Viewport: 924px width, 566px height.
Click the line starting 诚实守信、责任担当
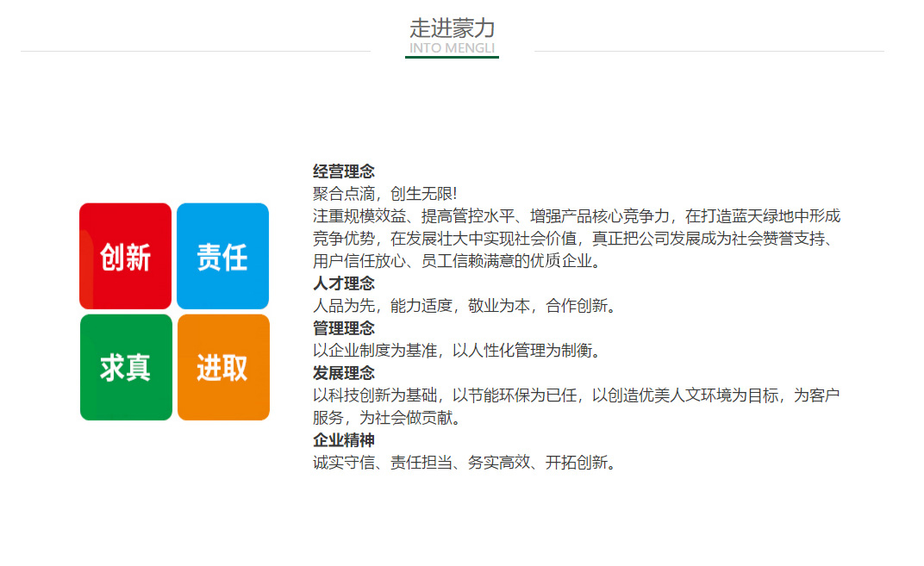[465, 463]
